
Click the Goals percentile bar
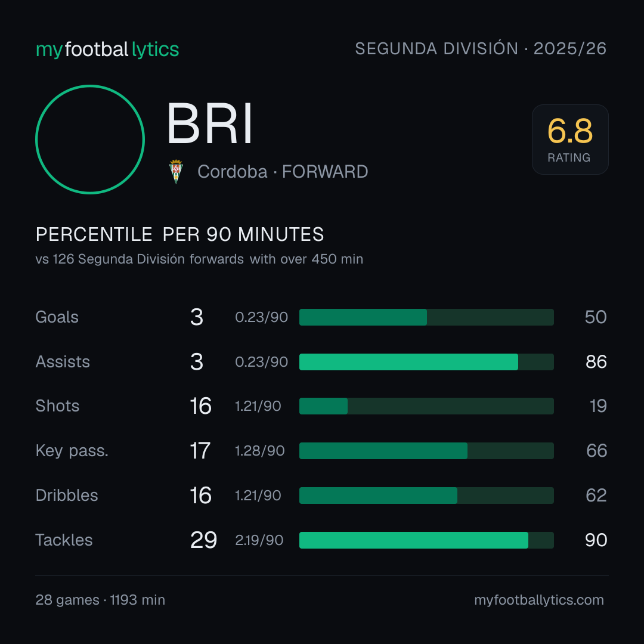[426, 317]
